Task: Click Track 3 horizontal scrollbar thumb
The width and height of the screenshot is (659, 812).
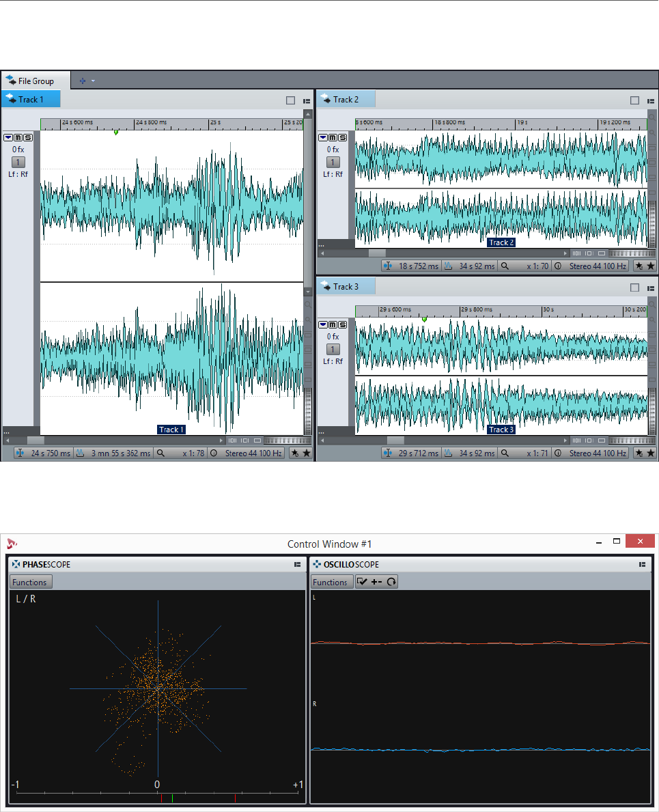Action: (x=395, y=440)
